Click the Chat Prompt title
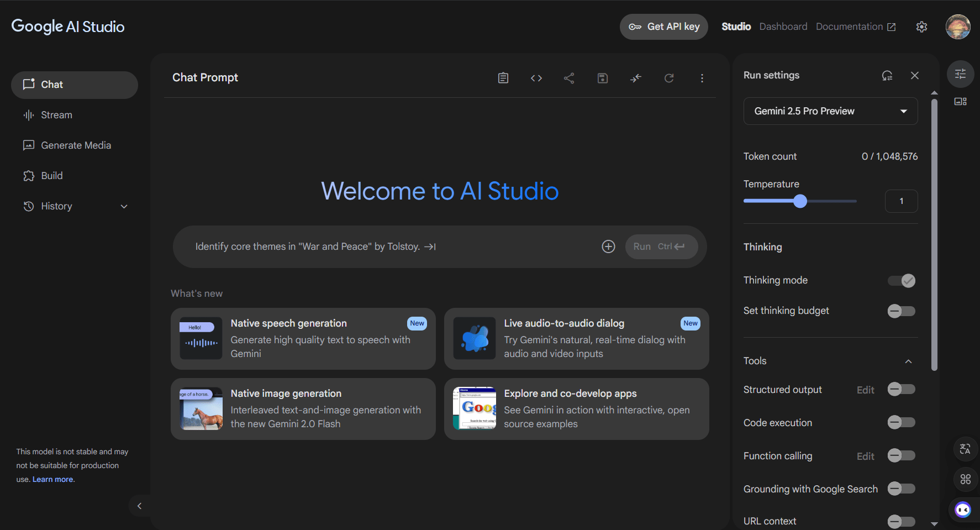Viewport: 980px width, 530px height. pos(205,77)
